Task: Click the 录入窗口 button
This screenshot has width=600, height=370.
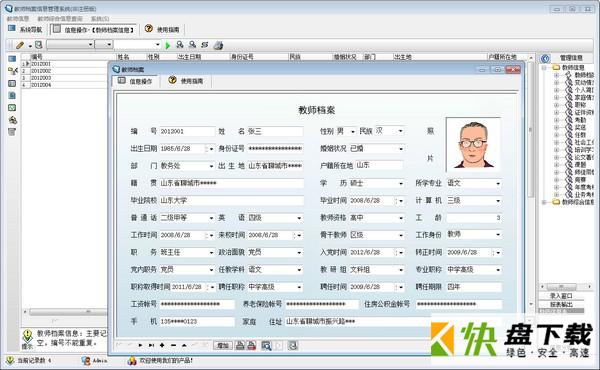Action: point(561,296)
